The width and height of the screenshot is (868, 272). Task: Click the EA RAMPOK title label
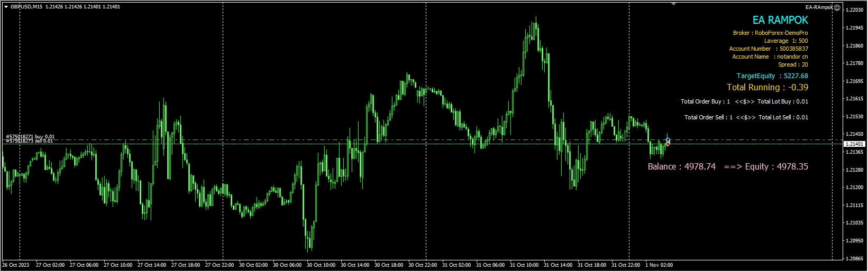[780, 20]
